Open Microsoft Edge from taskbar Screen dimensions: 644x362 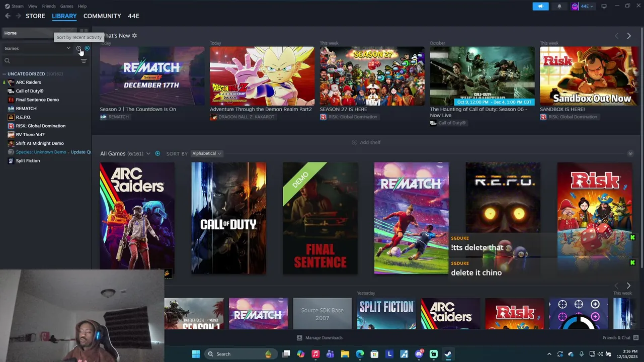point(360,354)
